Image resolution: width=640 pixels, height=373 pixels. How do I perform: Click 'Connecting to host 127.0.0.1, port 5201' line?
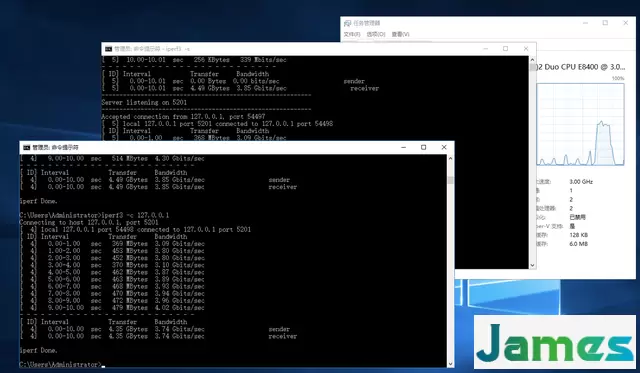tap(89, 222)
